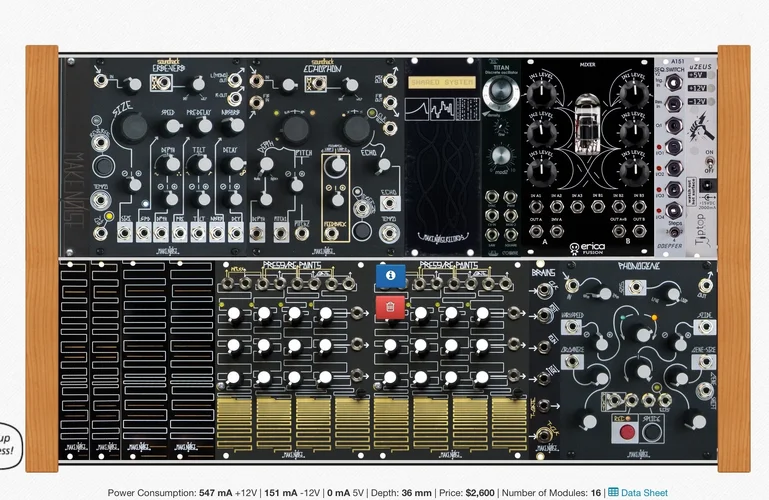Click the Depth 36 mm text

click(401, 493)
